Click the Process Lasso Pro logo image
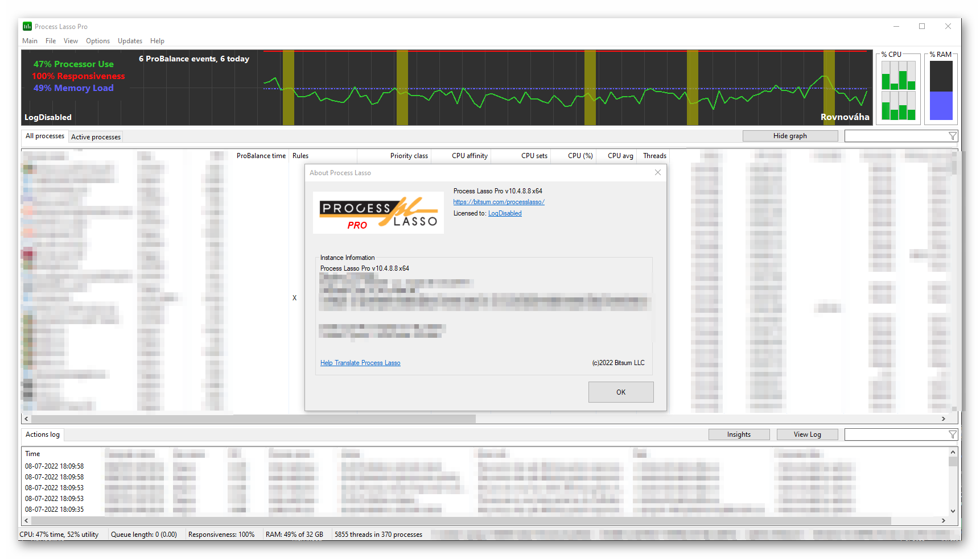The image size is (980, 559). click(x=378, y=213)
